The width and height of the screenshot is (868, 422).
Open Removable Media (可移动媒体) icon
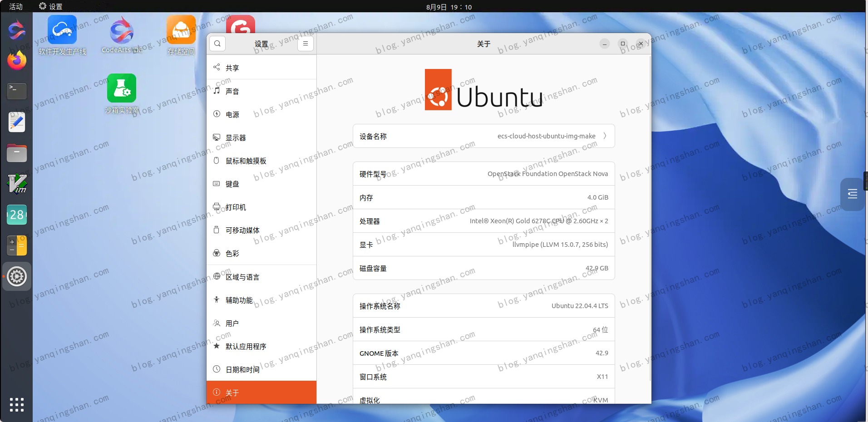[217, 230]
